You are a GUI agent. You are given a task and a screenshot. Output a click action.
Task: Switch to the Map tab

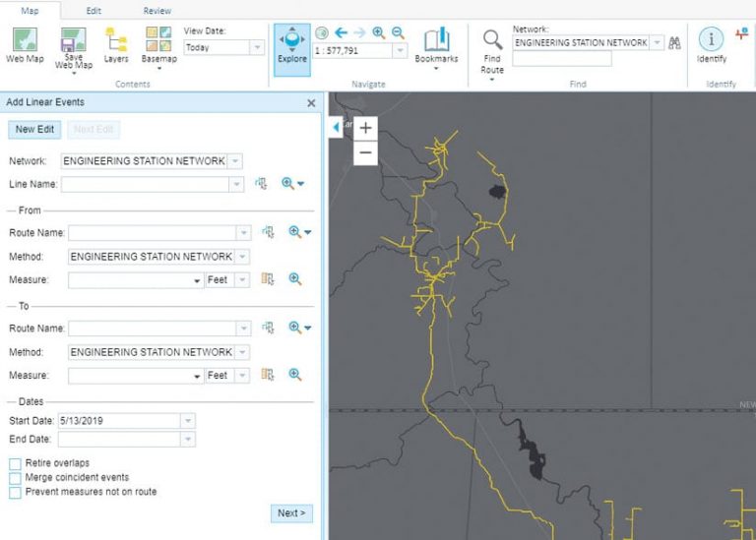(x=30, y=11)
